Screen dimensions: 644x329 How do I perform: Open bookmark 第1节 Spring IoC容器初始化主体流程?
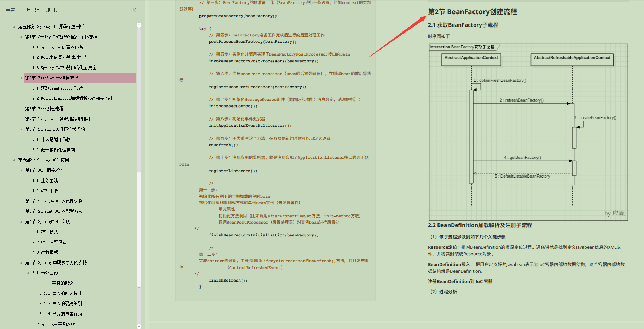coord(61,37)
